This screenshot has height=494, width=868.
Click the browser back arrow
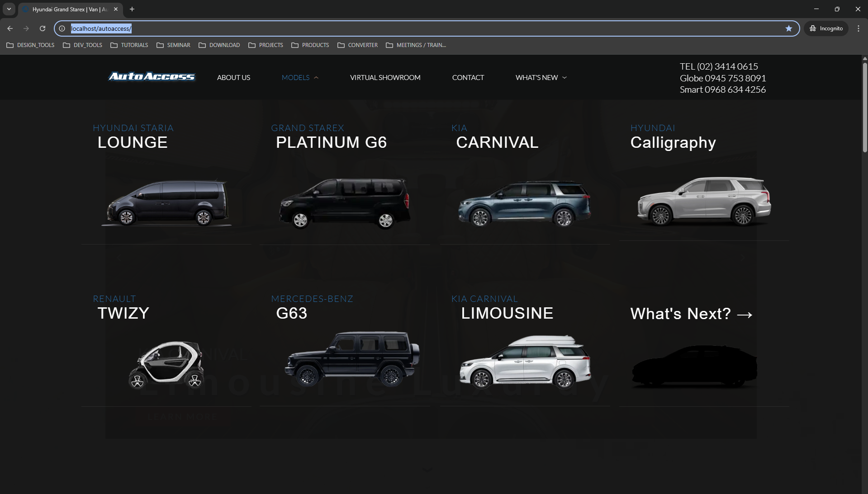pyautogui.click(x=10, y=28)
